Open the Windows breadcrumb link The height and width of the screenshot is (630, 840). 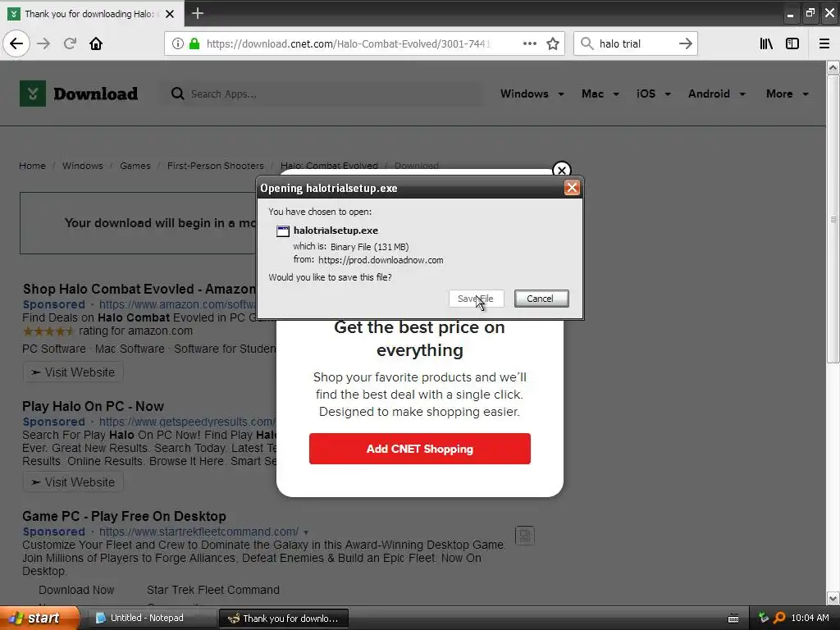(83, 166)
